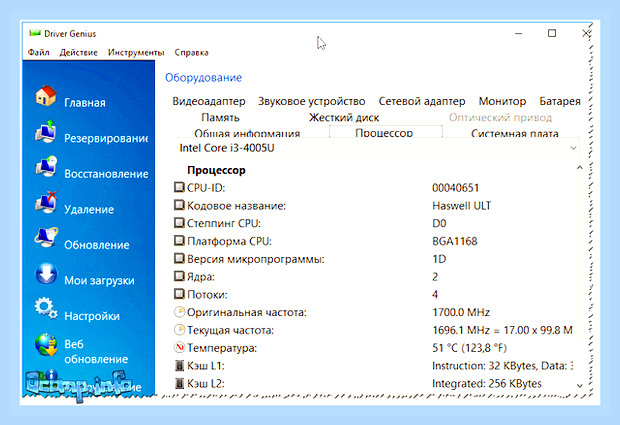The image size is (620, 425).
Task: Switch to the Системная плата tab
Action: 514,133
